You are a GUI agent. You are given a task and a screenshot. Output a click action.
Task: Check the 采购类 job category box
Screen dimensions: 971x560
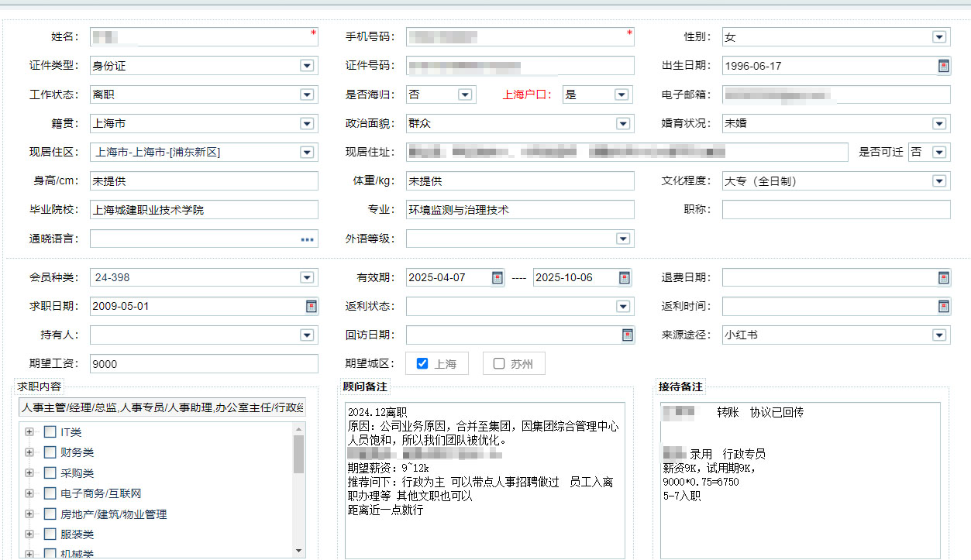[x=50, y=473]
